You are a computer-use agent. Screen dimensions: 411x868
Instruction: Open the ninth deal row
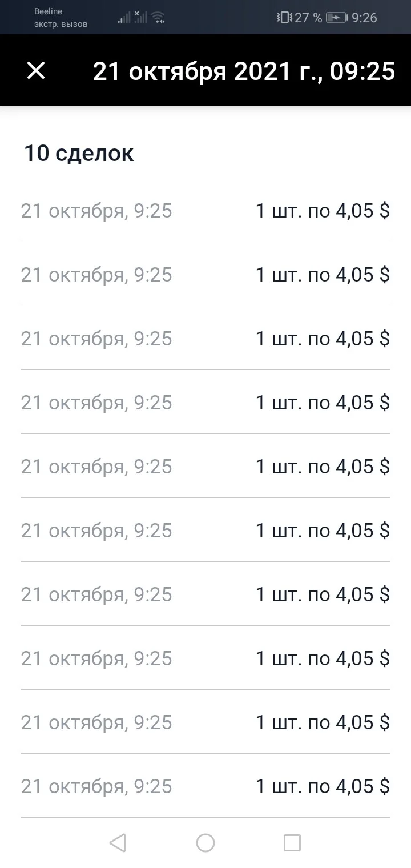pyautogui.click(x=205, y=722)
